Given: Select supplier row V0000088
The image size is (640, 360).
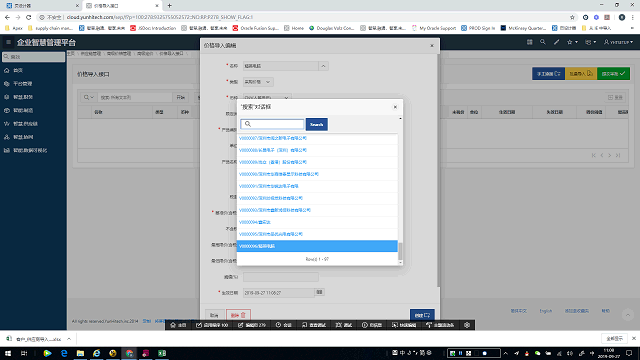Looking at the screenshot, I should tap(317, 150).
